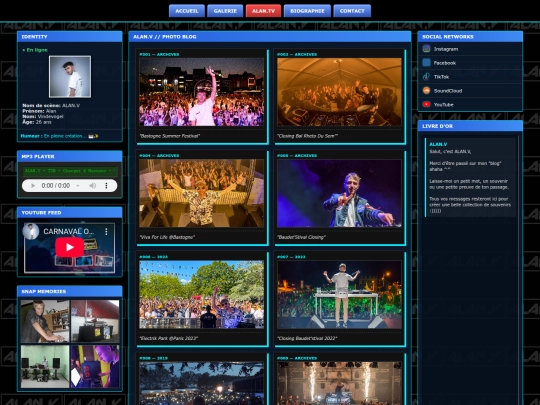Open the MP3 player options menu
540x405 pixels.
click(106, 186)
